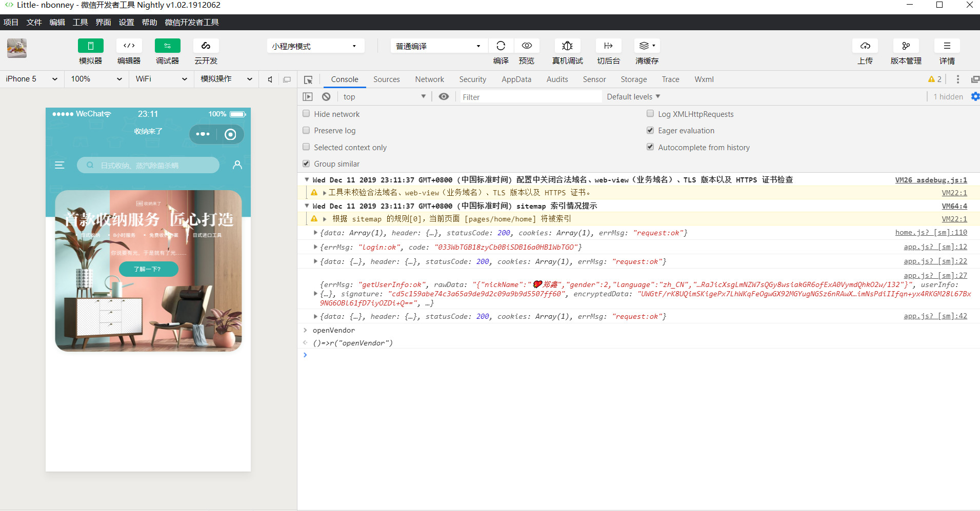980x511 pixels.
Task: Check the Hide network option
Action: pyautogui.click(x=306, y=114)
